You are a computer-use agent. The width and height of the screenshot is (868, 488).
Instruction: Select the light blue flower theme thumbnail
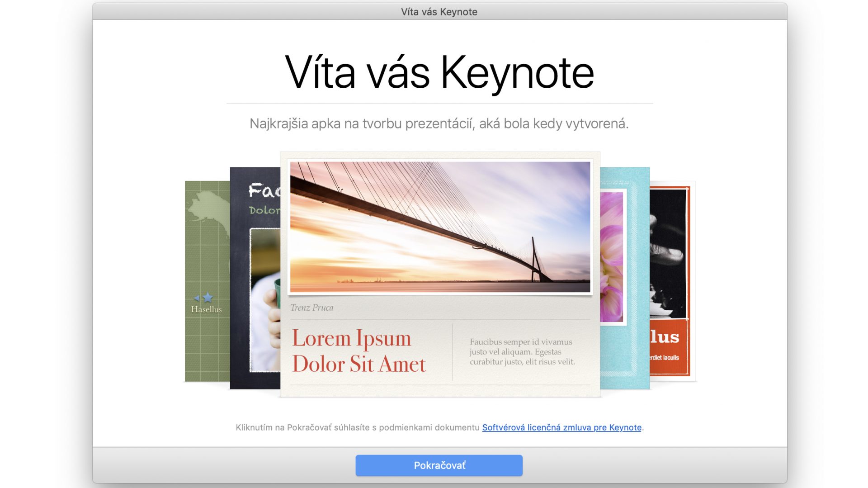tap(625, 278)
